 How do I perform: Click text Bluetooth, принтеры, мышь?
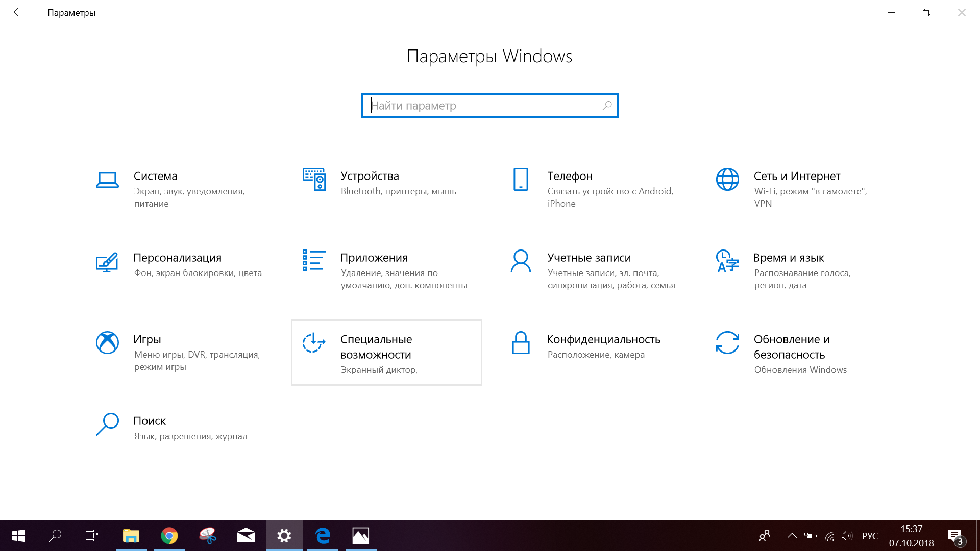(399, 191)
